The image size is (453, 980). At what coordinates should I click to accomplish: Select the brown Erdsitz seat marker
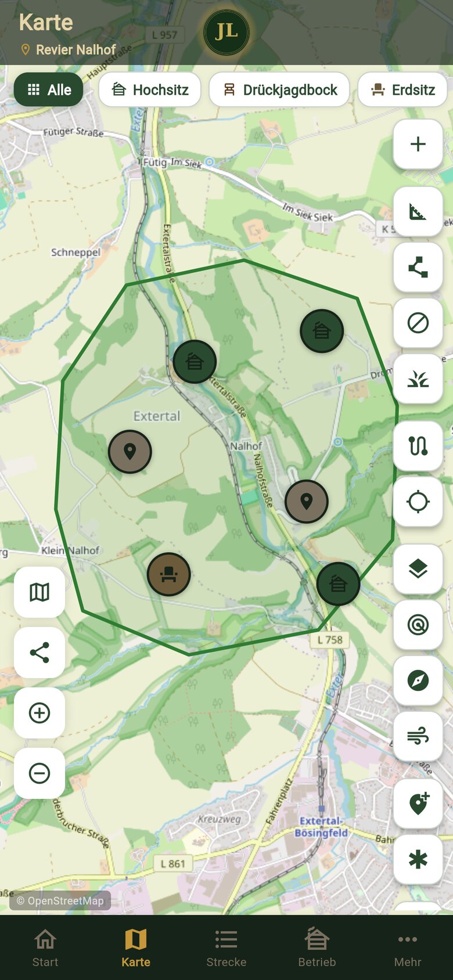[x=168, y=574]
